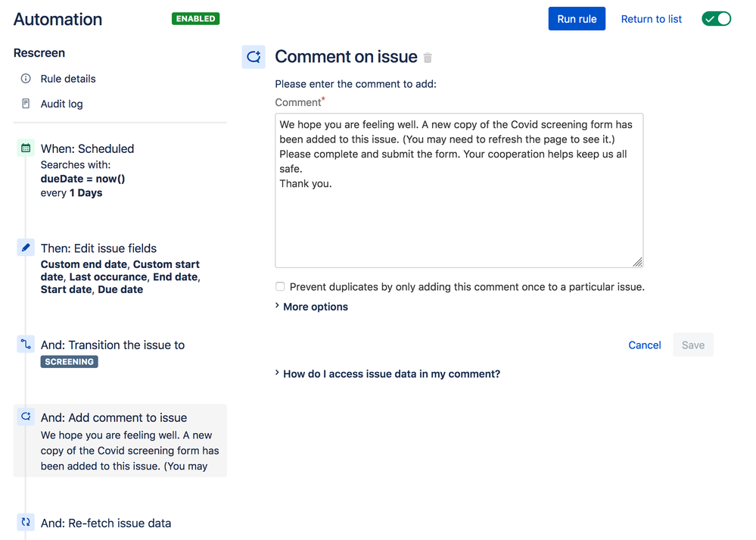The height and width of the screenshot is (540, 756).
Task: Open the Audit log
Action: tap(61, 104)
